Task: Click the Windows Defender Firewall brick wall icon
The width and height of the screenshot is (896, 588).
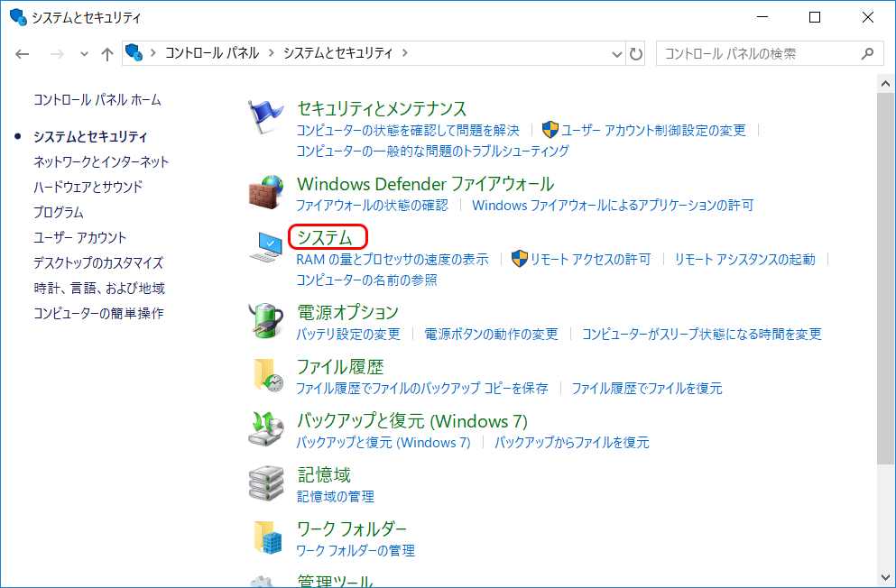Action: (x=265, y=192)
